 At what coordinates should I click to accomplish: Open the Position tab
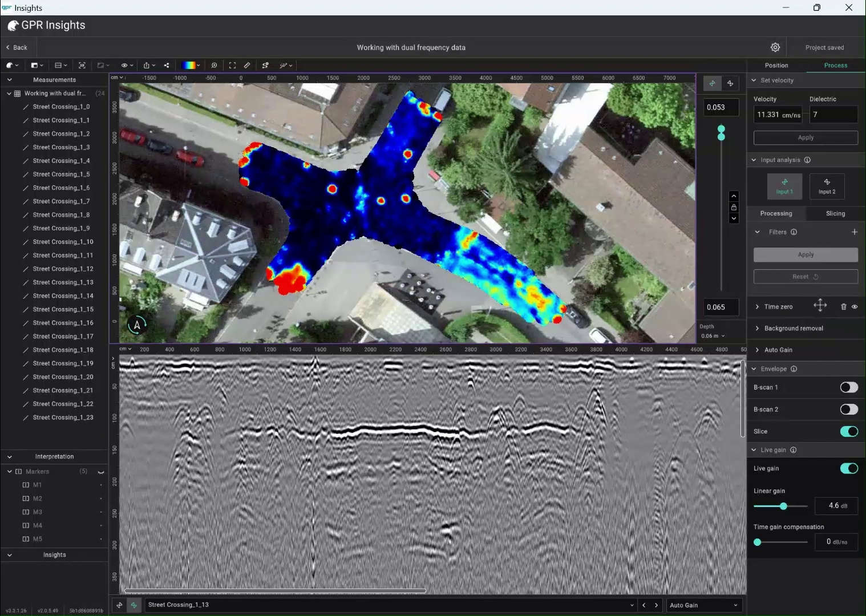[776, 65]
